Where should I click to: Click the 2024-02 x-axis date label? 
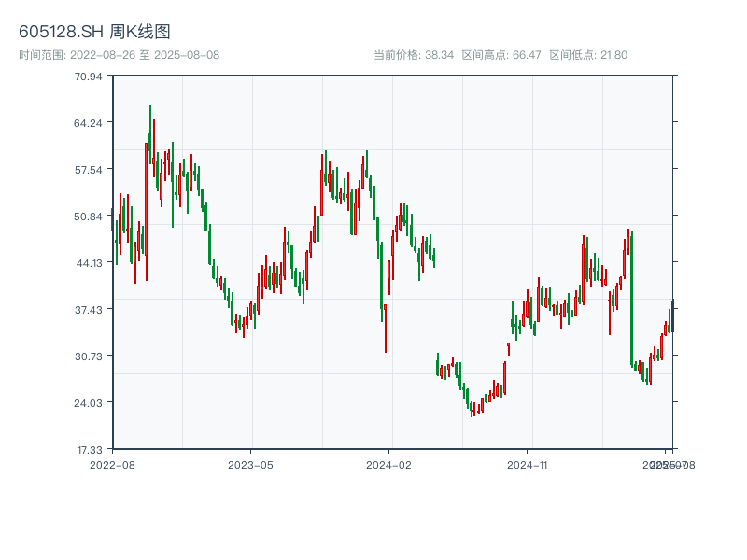(x=389, y=464)
